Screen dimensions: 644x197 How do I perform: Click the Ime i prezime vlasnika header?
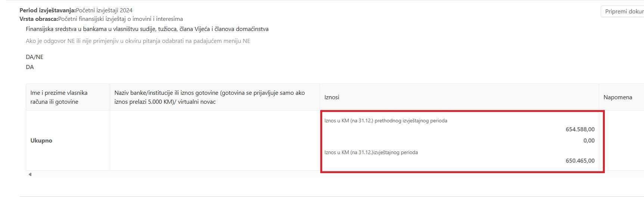click(59, 97)
